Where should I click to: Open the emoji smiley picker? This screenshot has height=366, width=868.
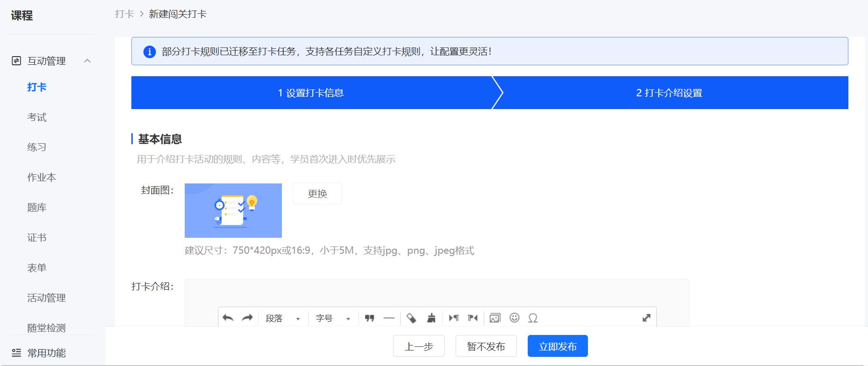pyautogui.click(x=515, y=318)
